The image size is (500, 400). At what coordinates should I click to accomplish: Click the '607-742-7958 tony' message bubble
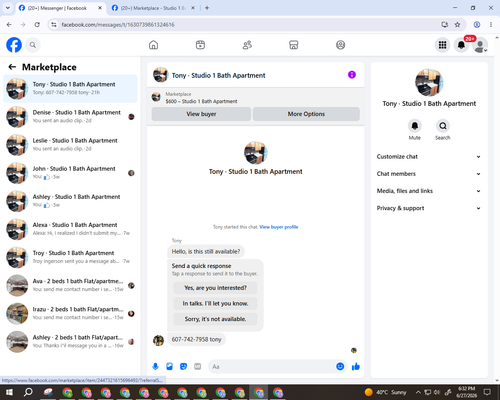click(196, 339)
